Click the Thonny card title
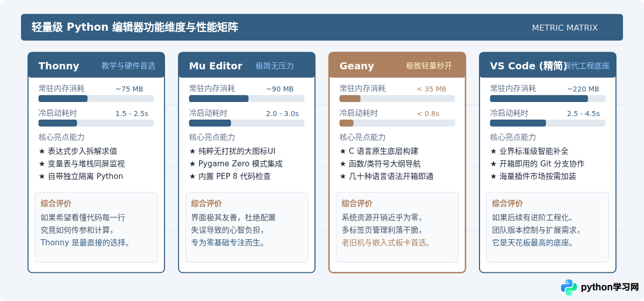 tap(58, 66)
